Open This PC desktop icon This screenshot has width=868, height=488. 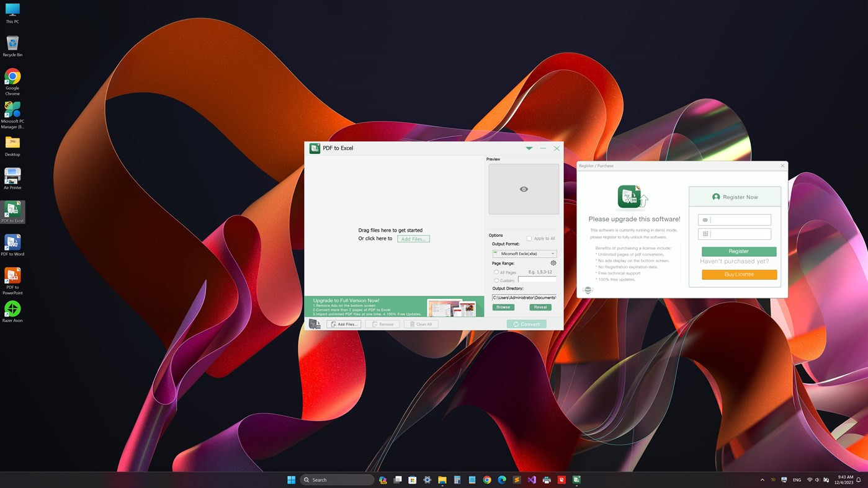coord(12,12)
